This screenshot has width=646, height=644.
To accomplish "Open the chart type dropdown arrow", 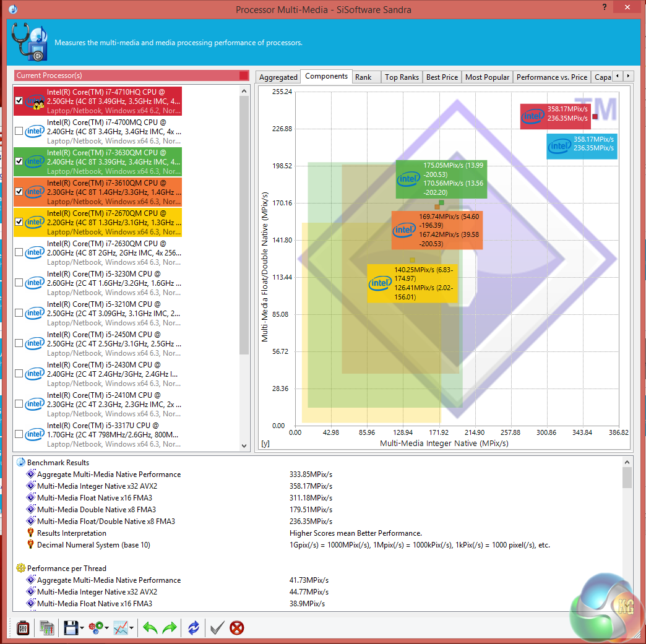I will 131,629.
